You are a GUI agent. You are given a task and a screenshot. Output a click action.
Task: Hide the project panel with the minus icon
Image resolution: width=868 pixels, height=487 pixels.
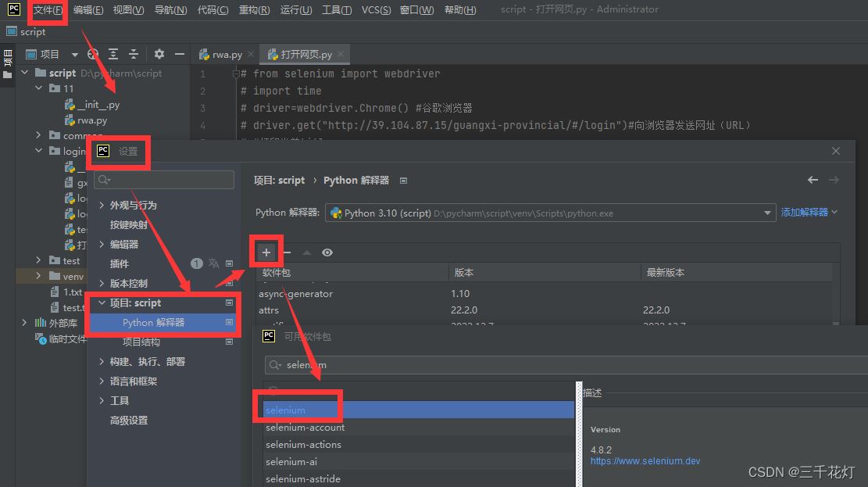(x=180, y=54)
